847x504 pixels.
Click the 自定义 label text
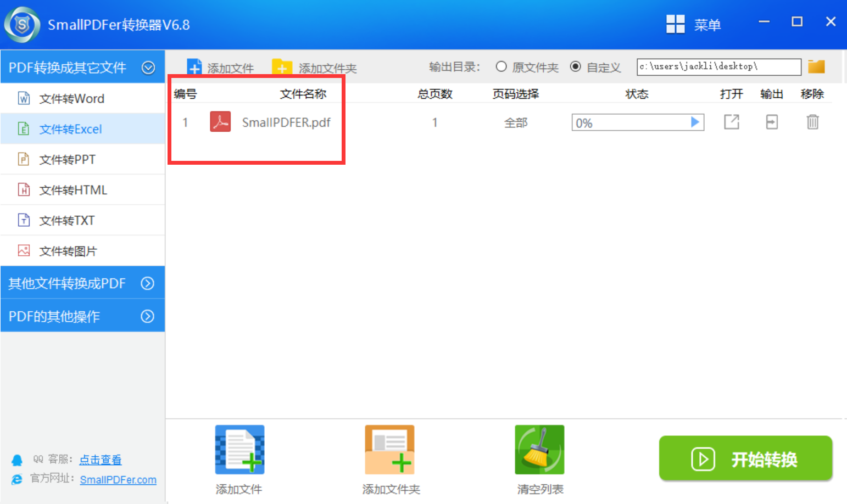pos(604,68)
